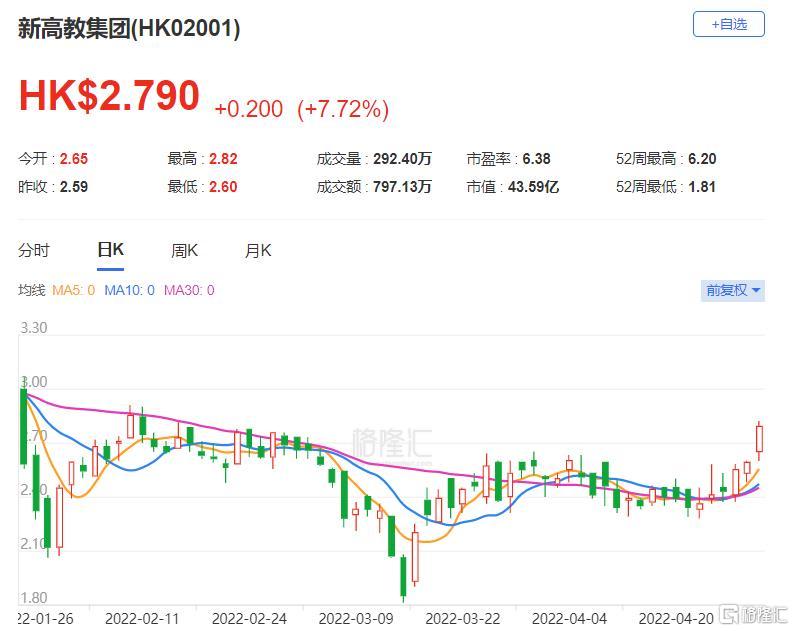Image resolution: width=794 pixels, height=631 pixels.
Task: Click the 52周最高 value 6.20
Action: coord(702,158)
